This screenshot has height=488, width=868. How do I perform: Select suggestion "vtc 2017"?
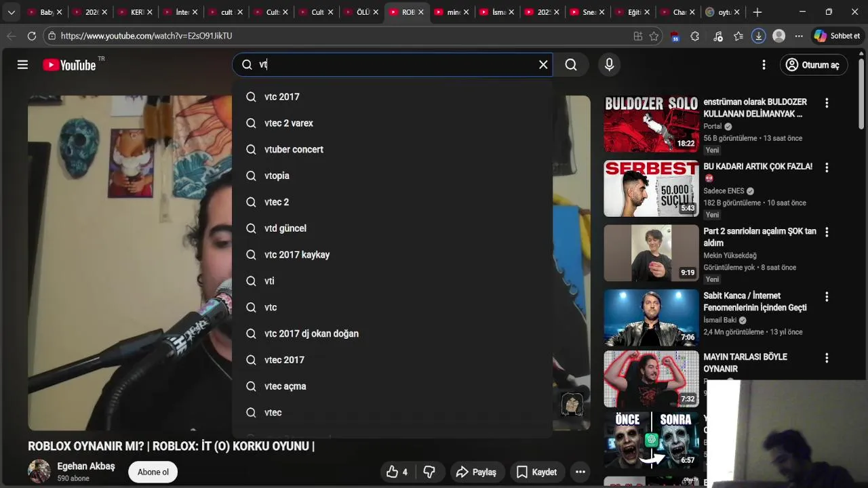[392, 97]
